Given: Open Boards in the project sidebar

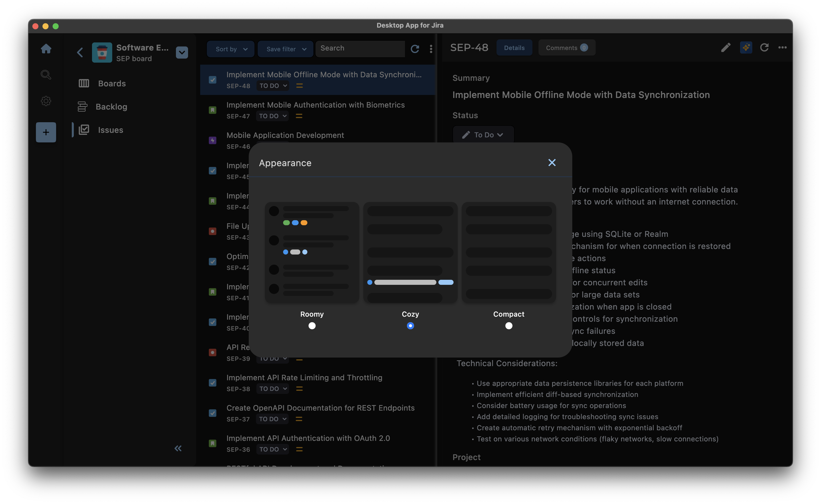Looking at the screenshot, I should (x=111, y=83).
